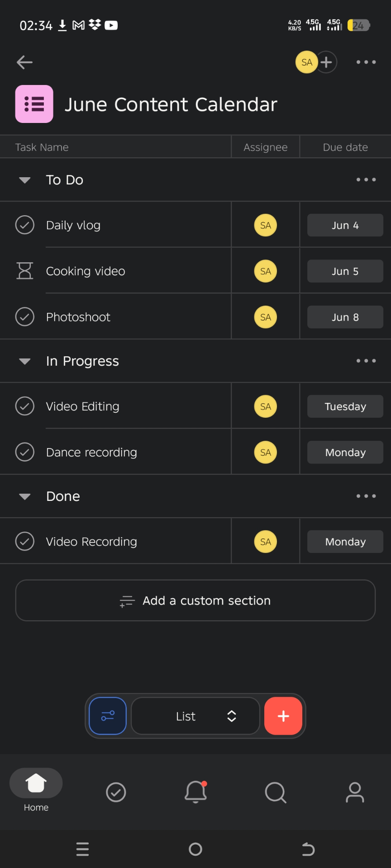The image size is (391, 868).
Task: Change Dance recording due date Monday
Action: 345,452
